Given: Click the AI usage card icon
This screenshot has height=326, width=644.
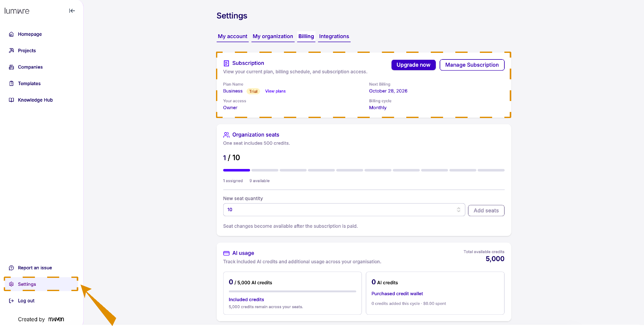Looking at the screenshot, I should tap(226, 253).
